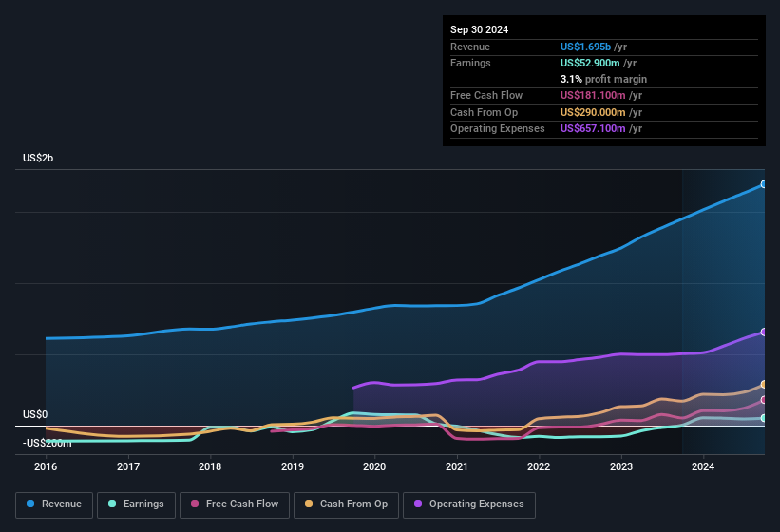The height and width of the screenshot is (532, 780).
Task: Click the US$657.100m operating expenses value
Action: click(x=593, y=129)
